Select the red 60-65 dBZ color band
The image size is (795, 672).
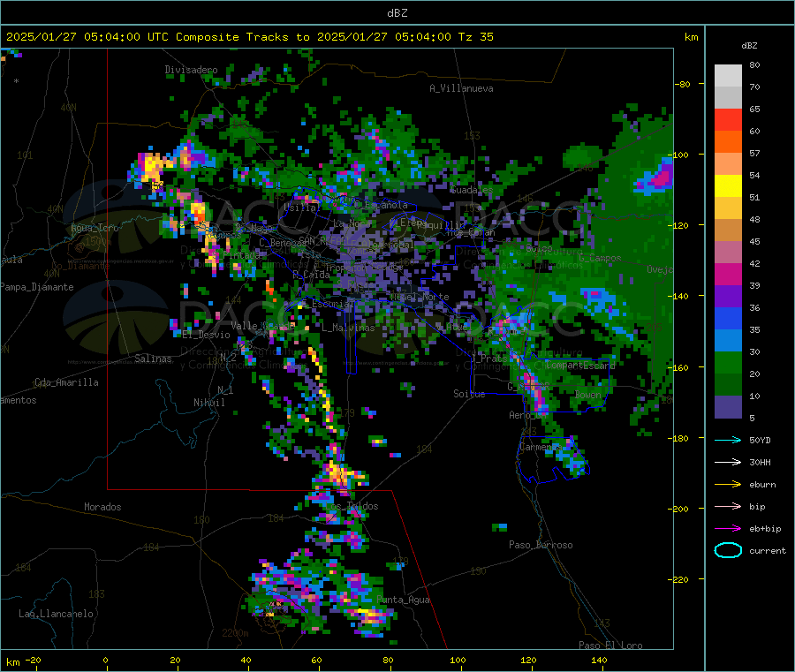point(728,119)
